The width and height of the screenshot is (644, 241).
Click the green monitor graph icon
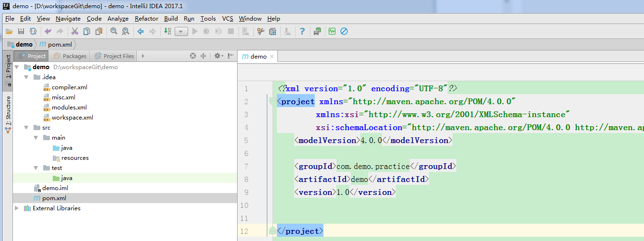pyautogui.click(x=332, y=32)
